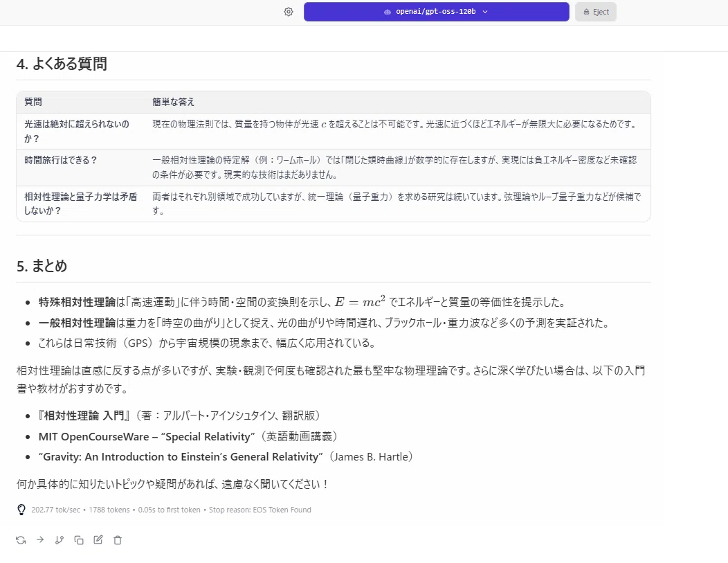Click the heading "4. よくある質問"
728x563 pixels.
[62, 64]
